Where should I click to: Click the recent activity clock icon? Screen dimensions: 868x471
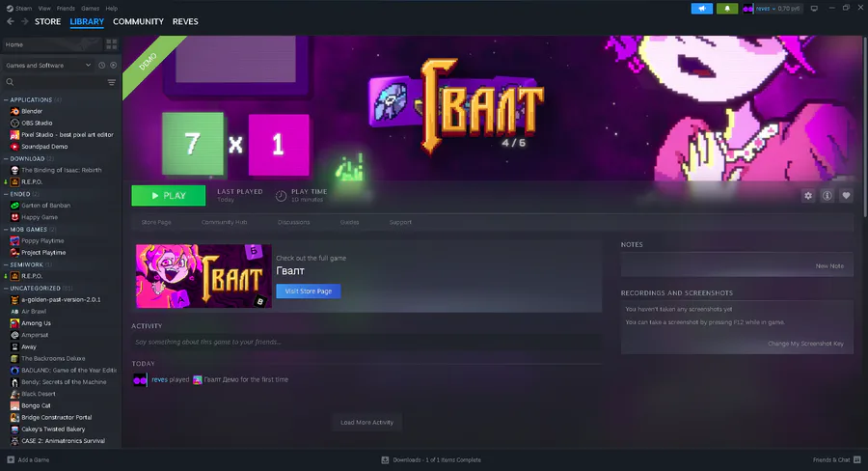(102, 66)
